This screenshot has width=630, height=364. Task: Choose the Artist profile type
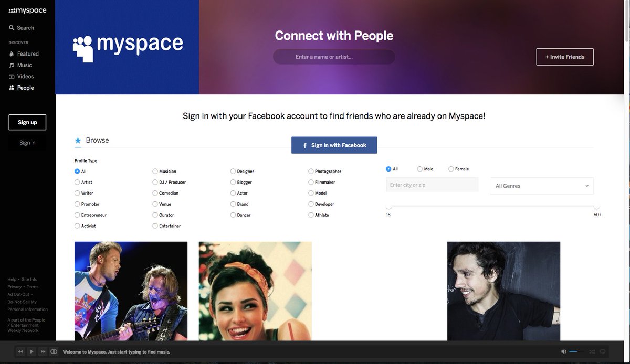(x=77, y=182)
